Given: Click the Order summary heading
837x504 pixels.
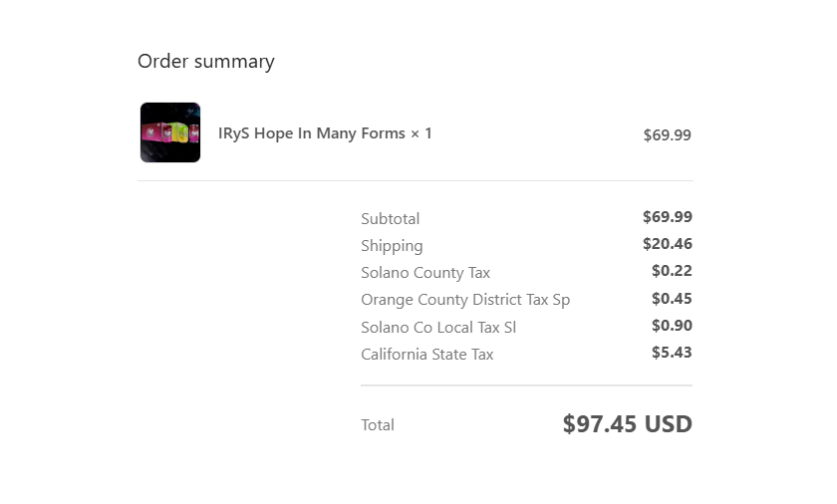Looking at the screenshot, I should 206,61.
